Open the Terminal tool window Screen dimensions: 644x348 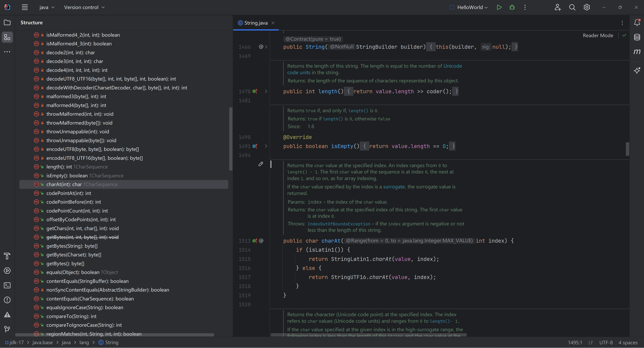(7, 285)
